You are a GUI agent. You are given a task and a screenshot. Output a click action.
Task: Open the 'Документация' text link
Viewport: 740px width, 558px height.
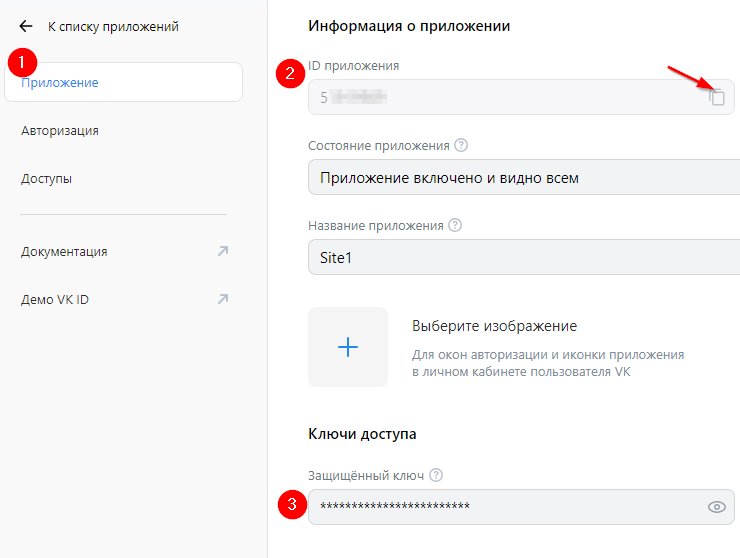64,252
